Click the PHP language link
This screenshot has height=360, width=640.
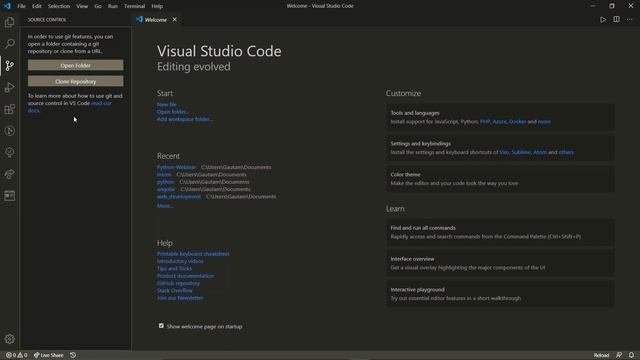tap(485, 122)
